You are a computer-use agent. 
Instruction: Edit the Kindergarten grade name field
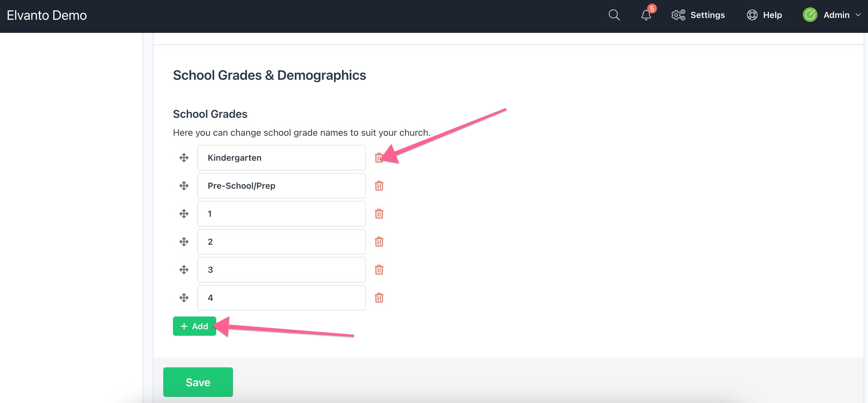click(281, 158)
